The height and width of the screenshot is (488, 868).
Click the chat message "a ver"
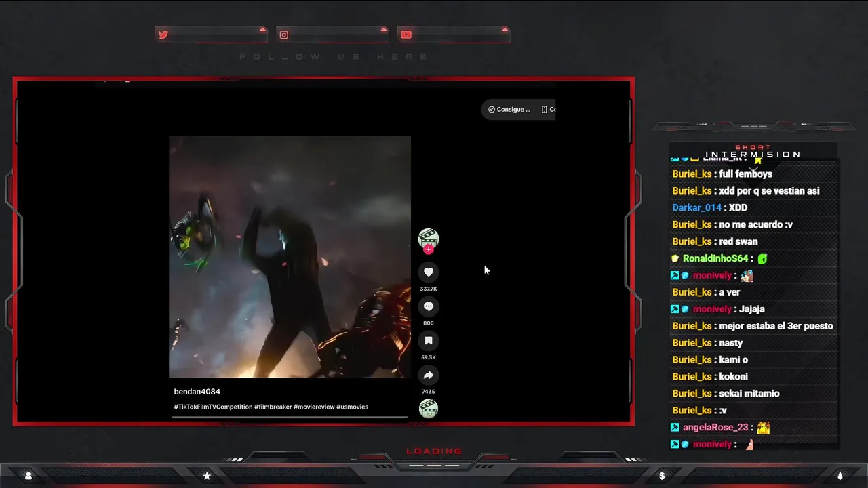click(x=729, y=292)
